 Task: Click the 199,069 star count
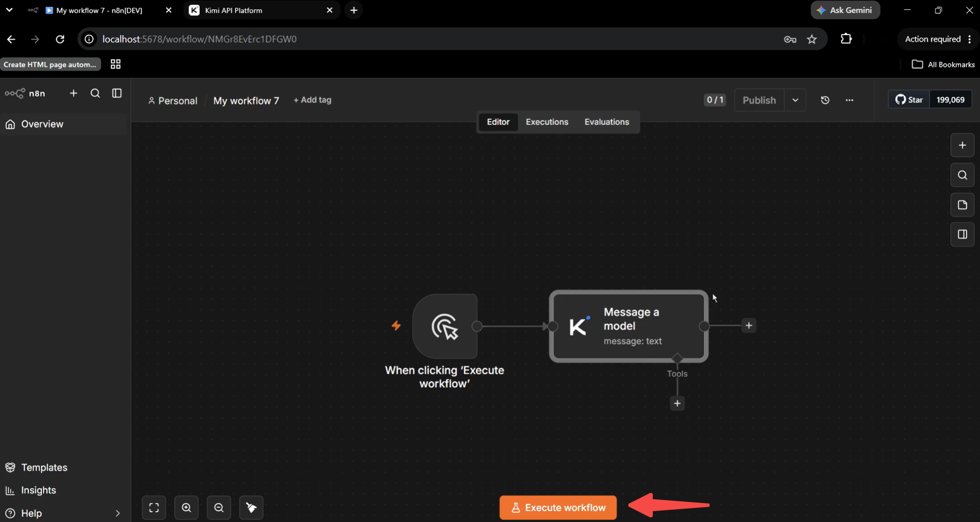click(x=950, y=100)
